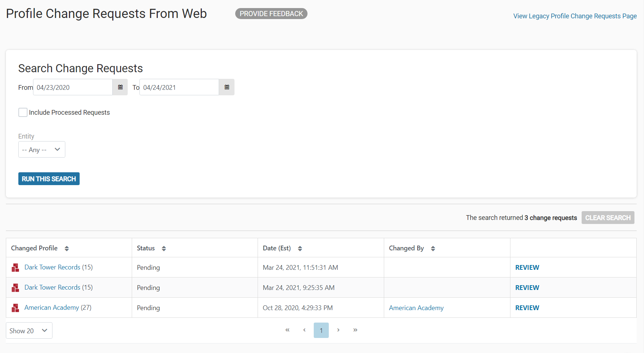
Task: Go to the last page of results
Action: (355, 330)
